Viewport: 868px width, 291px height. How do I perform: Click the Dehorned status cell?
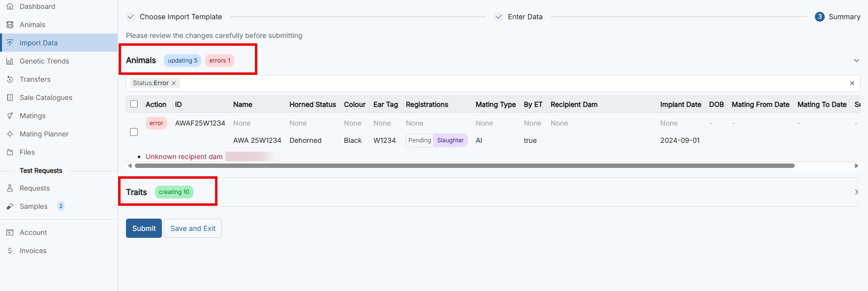click(x=306, y=140)
